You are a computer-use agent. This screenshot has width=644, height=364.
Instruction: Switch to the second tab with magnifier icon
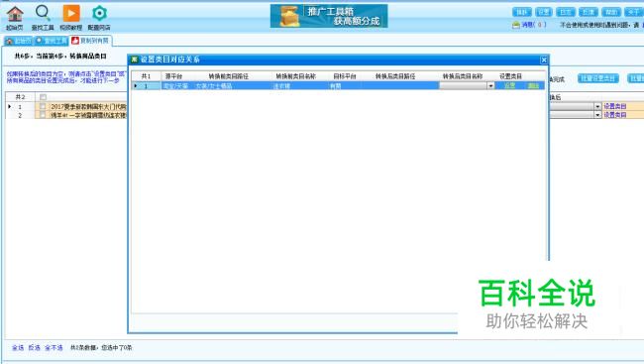pyautogui.click(x=51, y=41)
